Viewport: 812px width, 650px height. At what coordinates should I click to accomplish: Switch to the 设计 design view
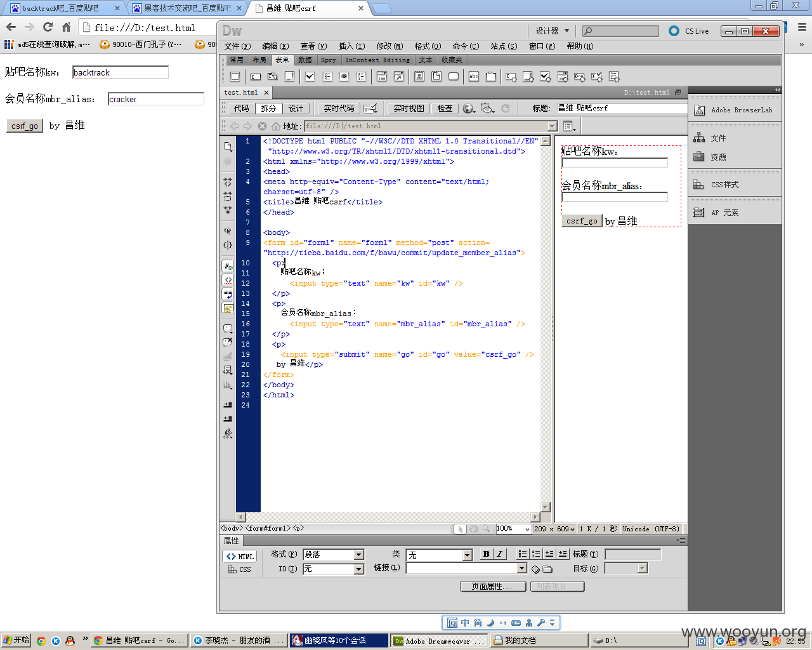coord(296,109)
